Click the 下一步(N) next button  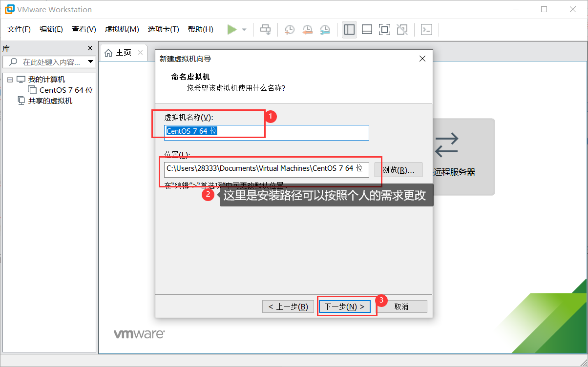click(345, 306)
